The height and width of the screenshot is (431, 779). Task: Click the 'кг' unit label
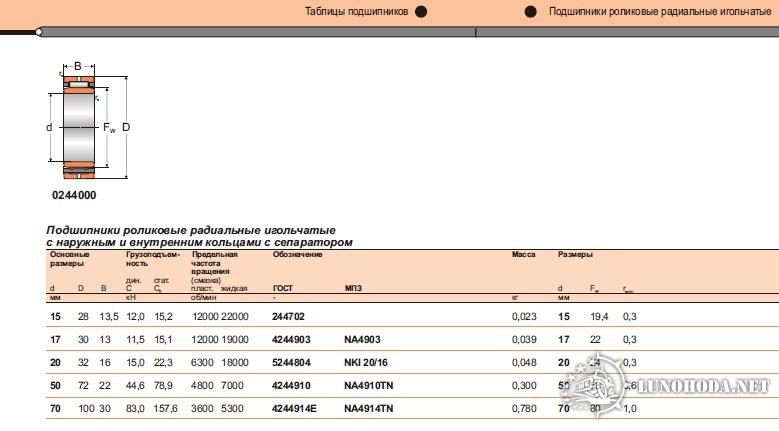[515, 297]
